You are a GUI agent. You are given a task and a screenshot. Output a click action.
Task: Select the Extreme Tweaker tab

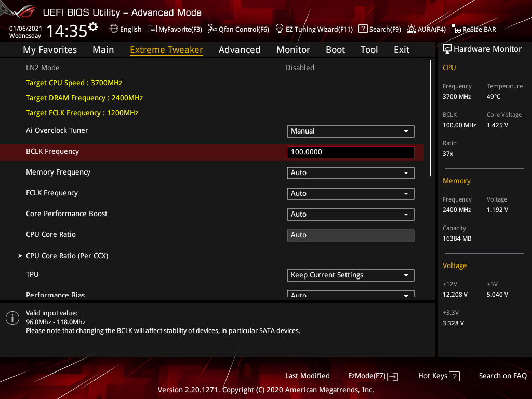167,50
